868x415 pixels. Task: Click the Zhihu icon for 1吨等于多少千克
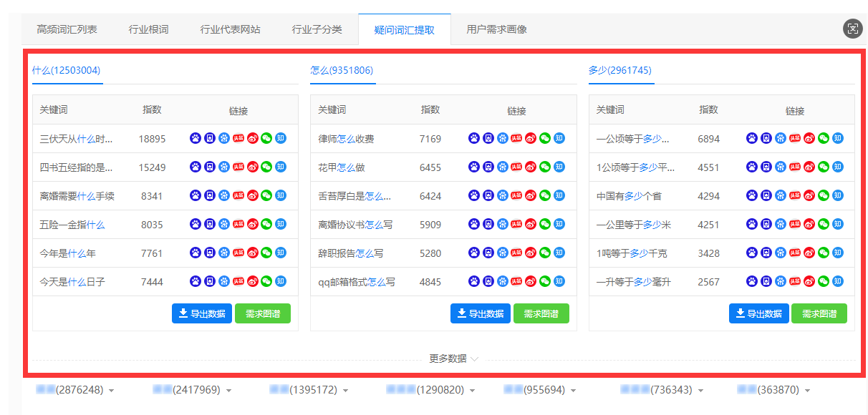[838, 253]
